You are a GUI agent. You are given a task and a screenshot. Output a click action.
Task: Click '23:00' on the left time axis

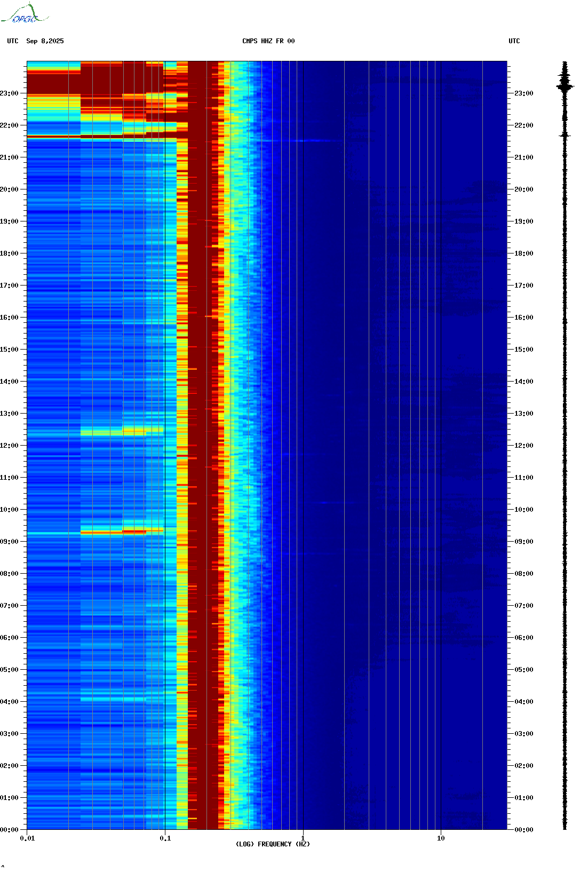[9, 93]
